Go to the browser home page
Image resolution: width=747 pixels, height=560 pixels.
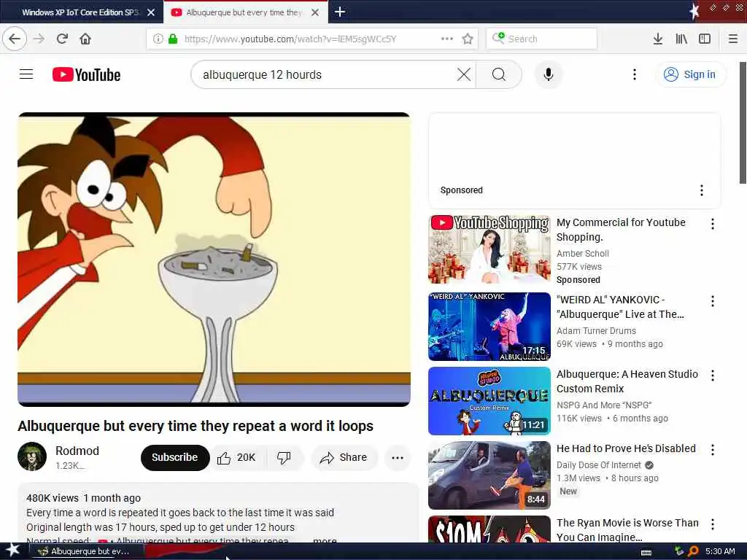click(85, 39)
